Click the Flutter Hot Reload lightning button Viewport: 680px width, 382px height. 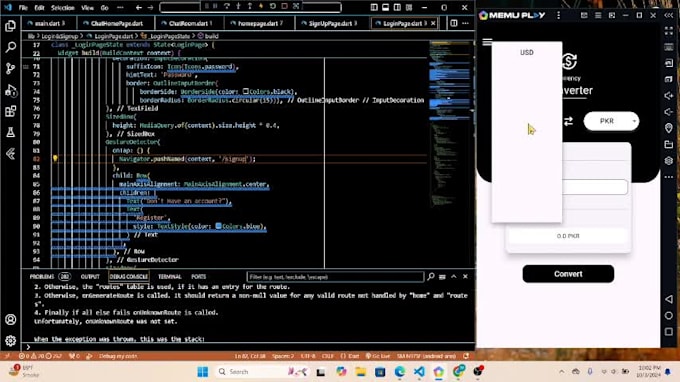point(261,6)
